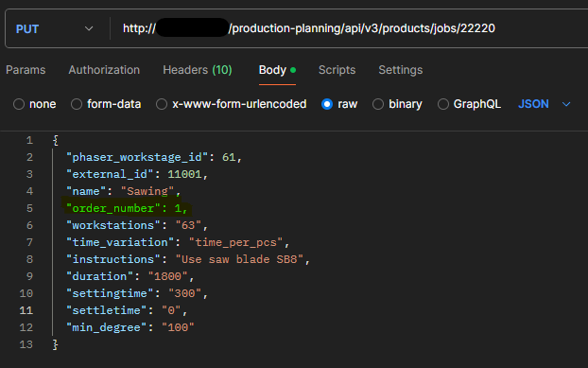Viewport: 588px width, 368px height.
Task: Select the none body type radio
Action: (x=19, y=104)
